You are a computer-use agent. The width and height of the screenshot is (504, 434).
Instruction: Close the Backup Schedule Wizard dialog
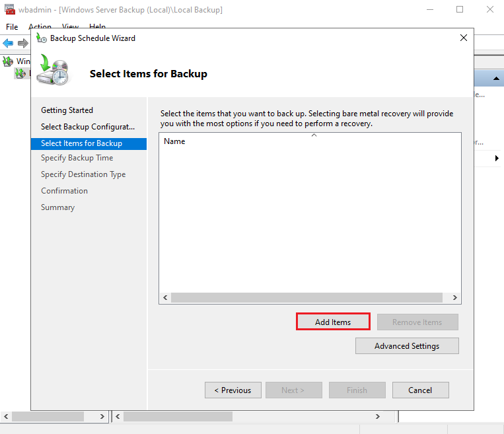pos(463,38)
